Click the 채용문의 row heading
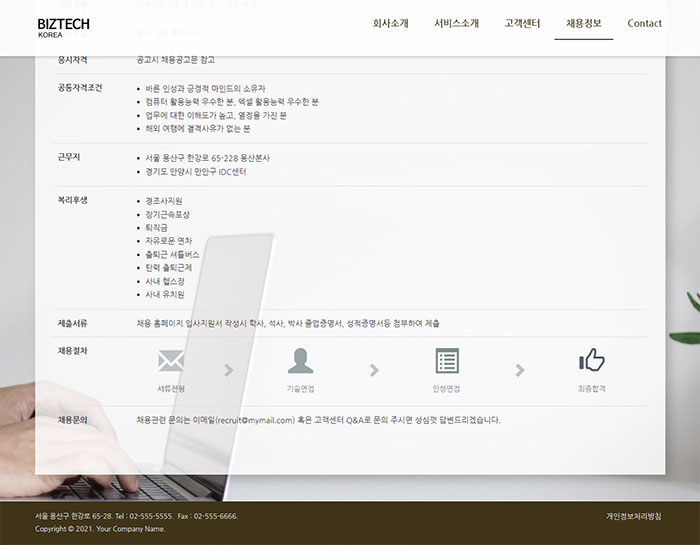 pyautogui.click(x=72, y=420)
